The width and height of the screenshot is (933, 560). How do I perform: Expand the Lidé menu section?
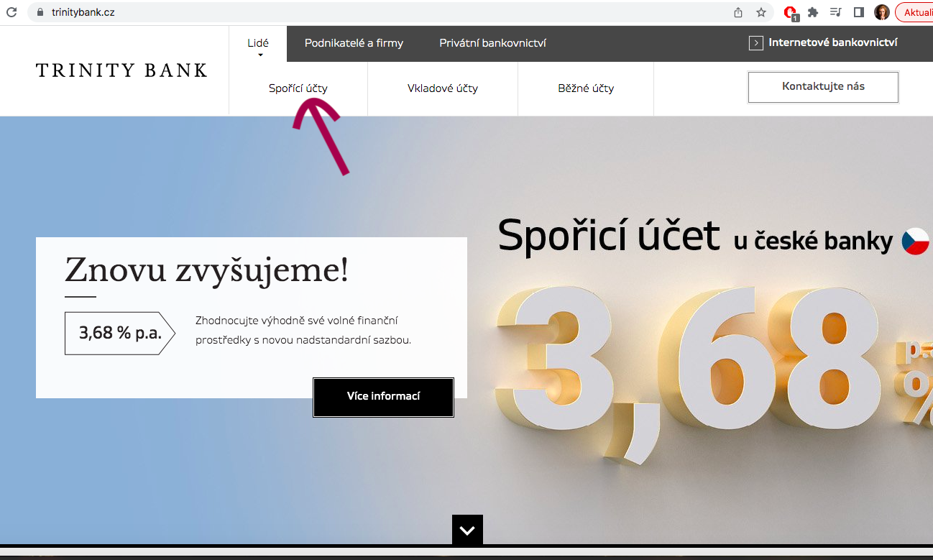[257, 44]
